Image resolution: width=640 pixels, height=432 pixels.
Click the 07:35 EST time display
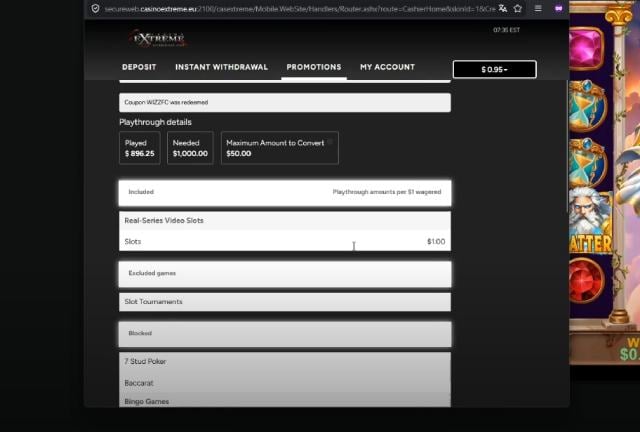point(507,30)
